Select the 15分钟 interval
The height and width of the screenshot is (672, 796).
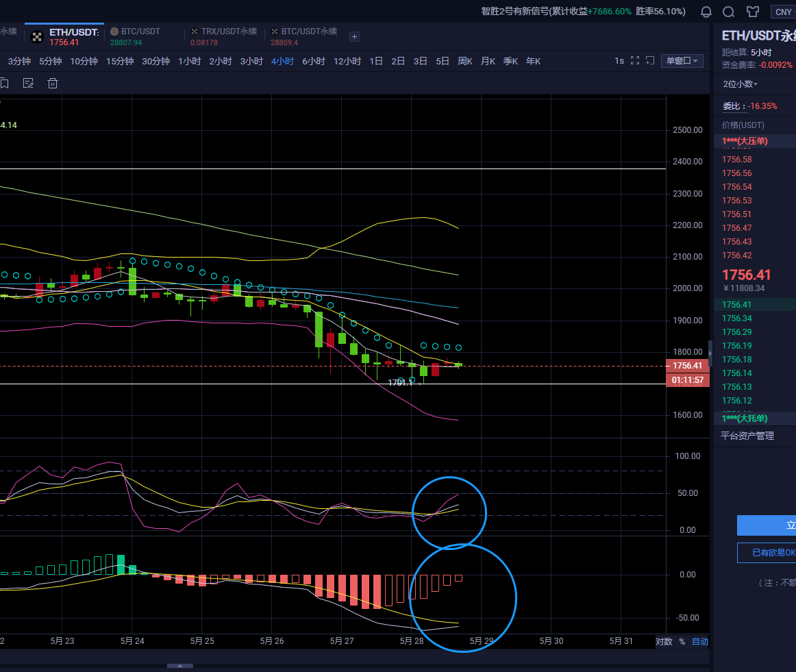(x=119, y=61)
